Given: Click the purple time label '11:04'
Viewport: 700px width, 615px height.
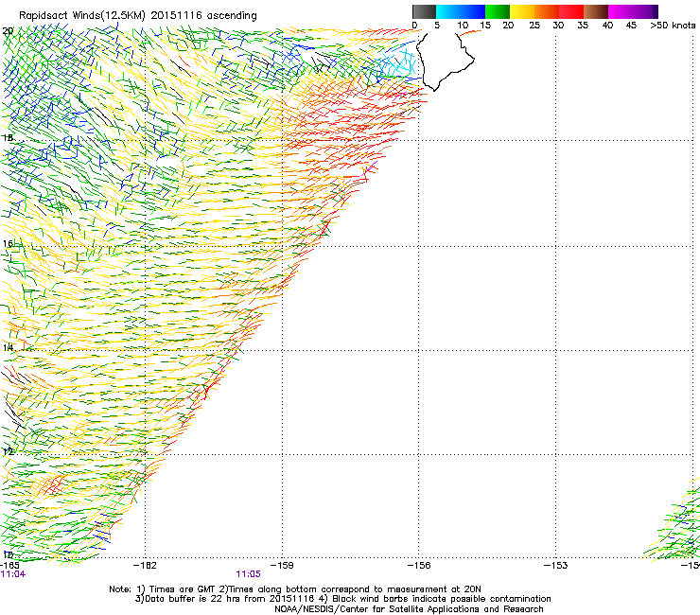Looking at the screenshot, I should (x=13, y=574).
